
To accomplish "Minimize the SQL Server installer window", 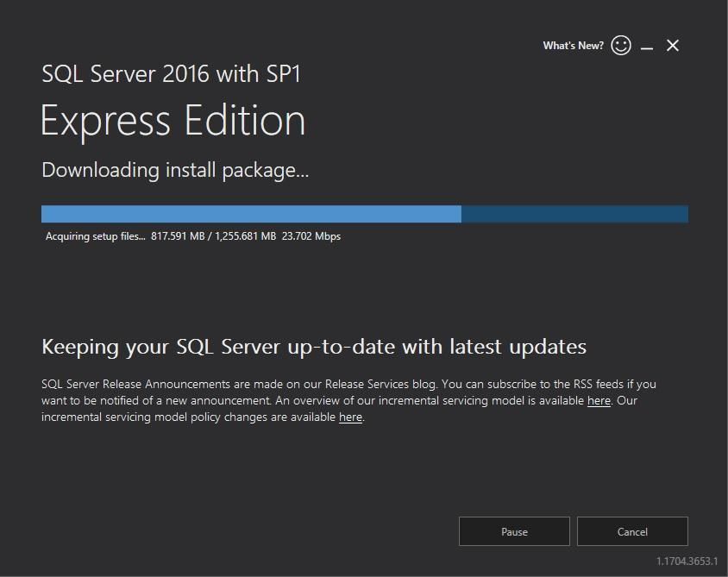I will 647,47.
